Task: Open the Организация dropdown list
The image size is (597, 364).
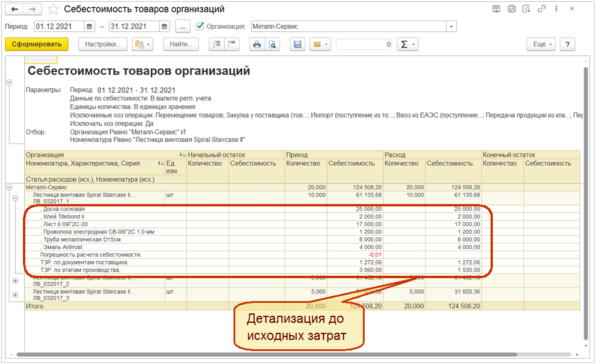Action: pos(451,26)
